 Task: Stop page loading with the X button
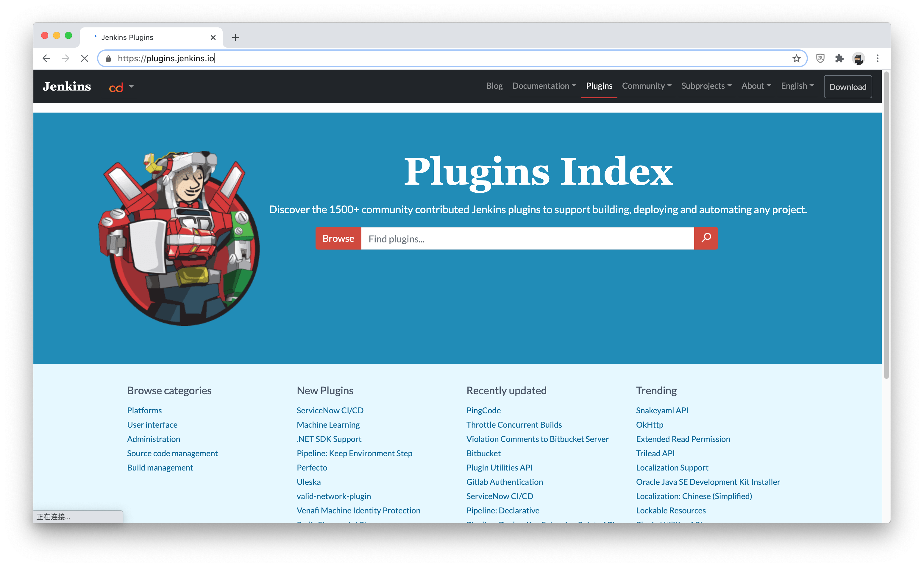(85, 58)
